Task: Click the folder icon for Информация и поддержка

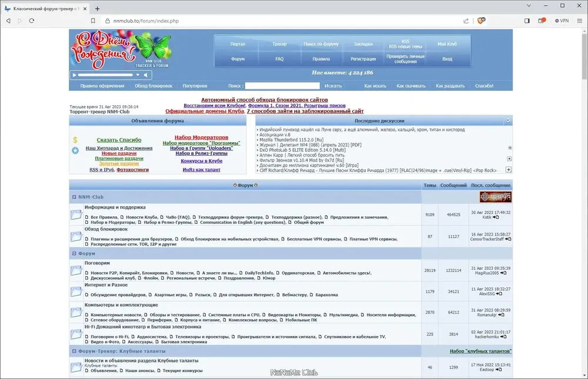Action: coord(76,214)
